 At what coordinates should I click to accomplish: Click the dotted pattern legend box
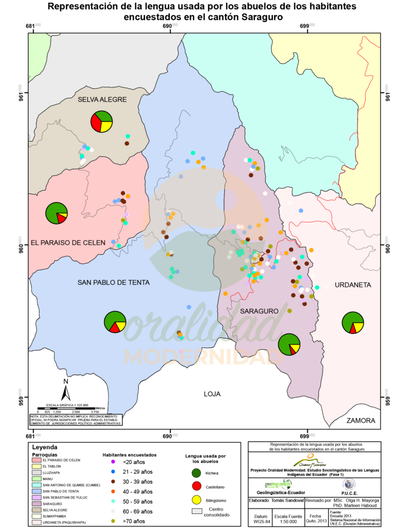196,511
